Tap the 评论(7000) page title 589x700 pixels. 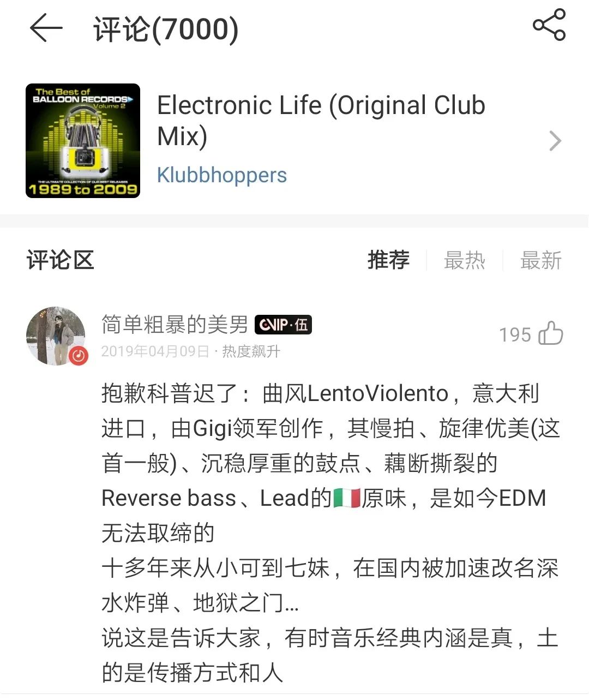[x=166, y=29]
